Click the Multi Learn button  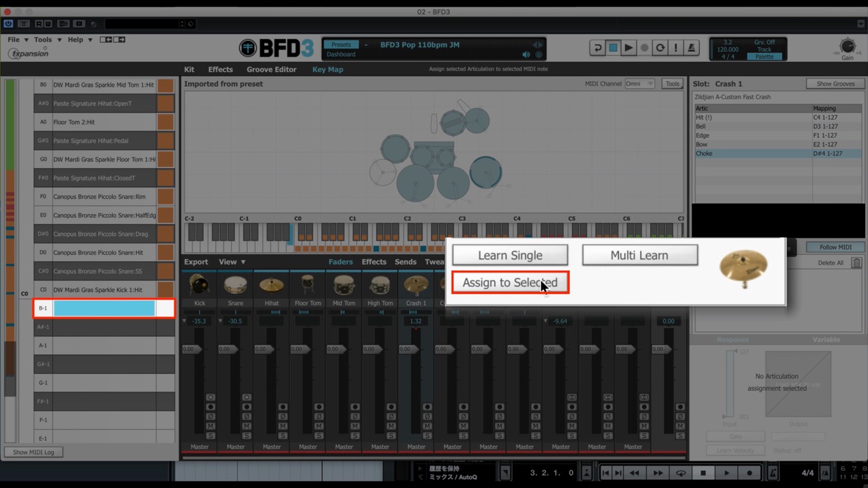[x=640, y=255]
